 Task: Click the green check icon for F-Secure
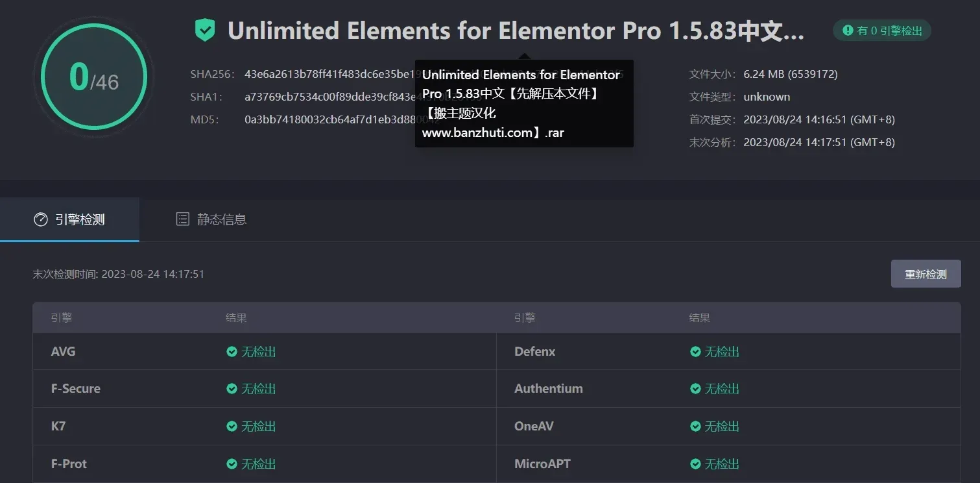click(232, 389)
